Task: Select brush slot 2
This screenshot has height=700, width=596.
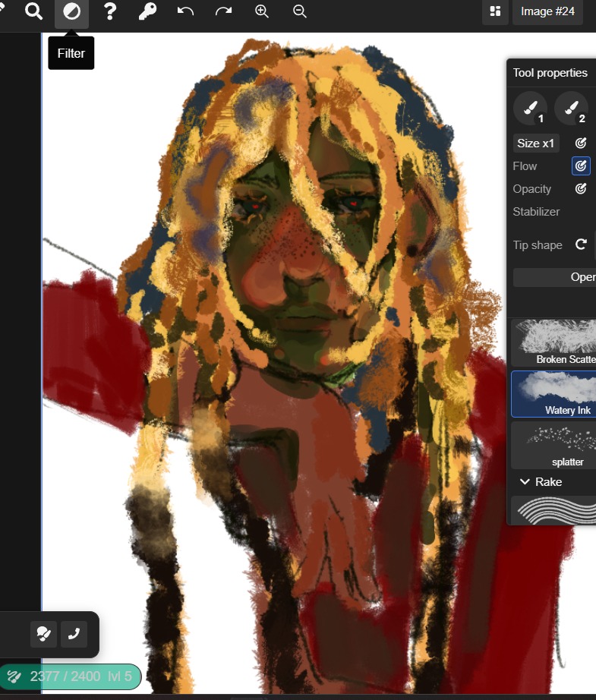Action: pos(572,109)
